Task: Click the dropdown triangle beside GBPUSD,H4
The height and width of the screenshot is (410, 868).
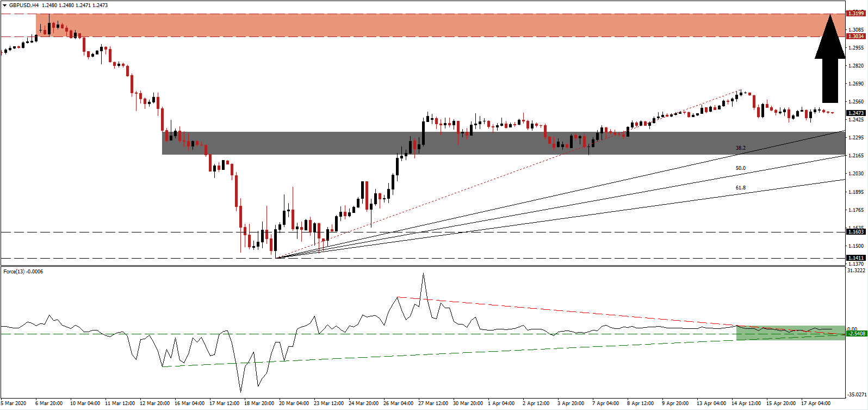Action: [x=4, y=5]
